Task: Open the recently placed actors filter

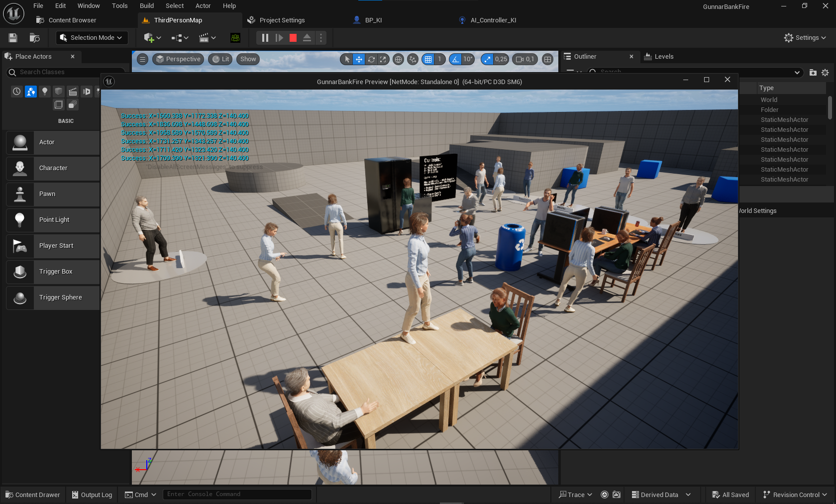Action: [x=17, y=91]
